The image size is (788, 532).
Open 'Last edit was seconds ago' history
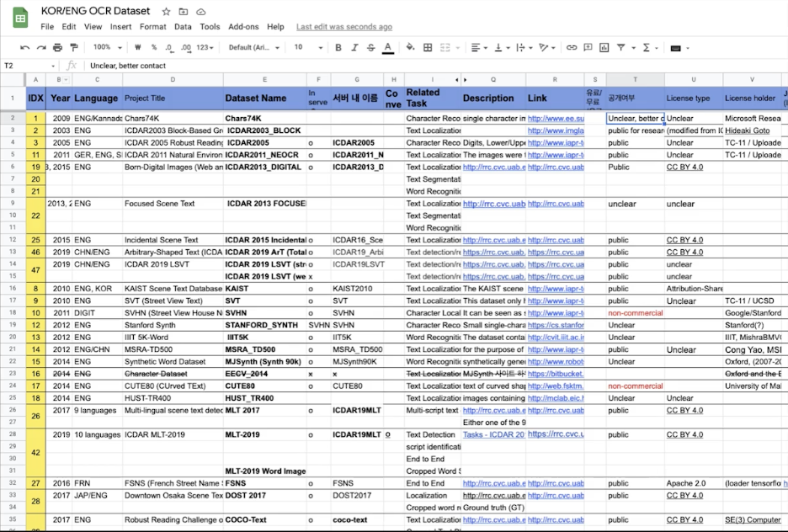344,27
